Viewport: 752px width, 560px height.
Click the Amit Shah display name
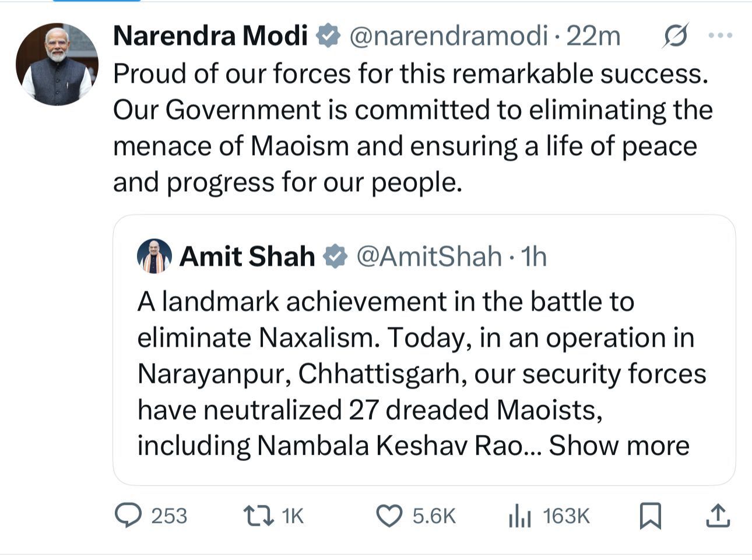247,256
